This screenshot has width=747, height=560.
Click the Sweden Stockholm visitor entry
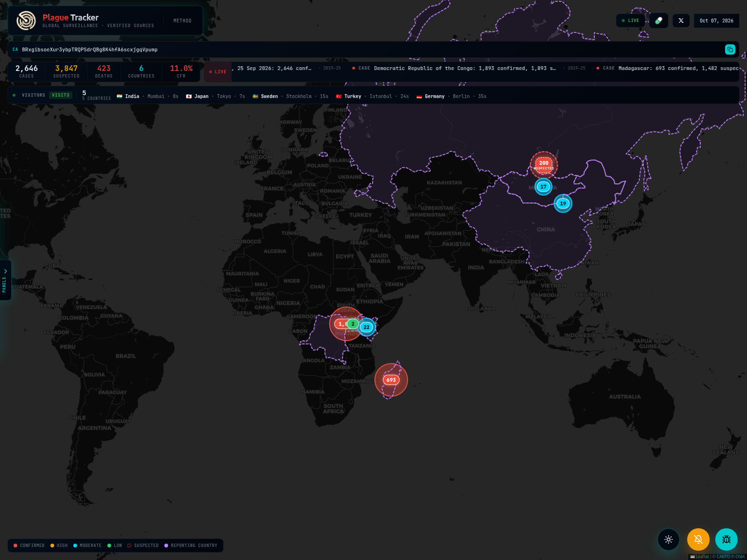tap(290, 96)
